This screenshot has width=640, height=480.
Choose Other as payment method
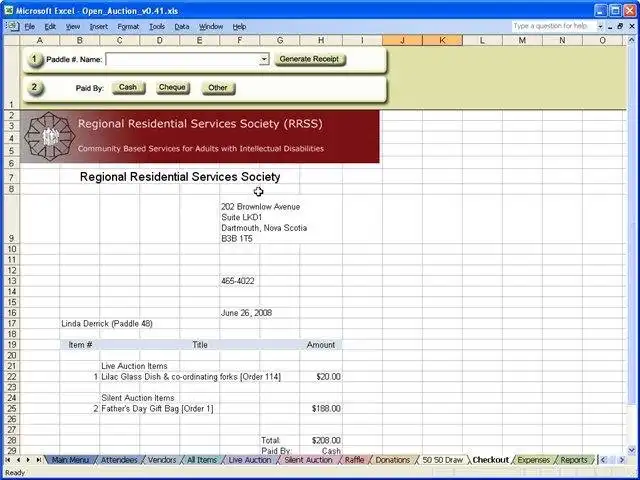(218, 88)
